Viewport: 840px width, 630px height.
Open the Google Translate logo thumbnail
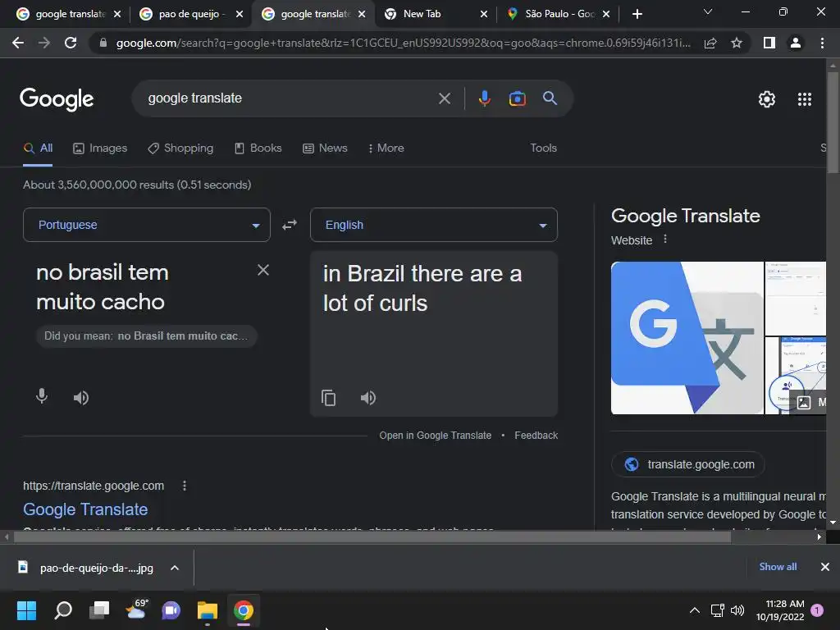687,337
